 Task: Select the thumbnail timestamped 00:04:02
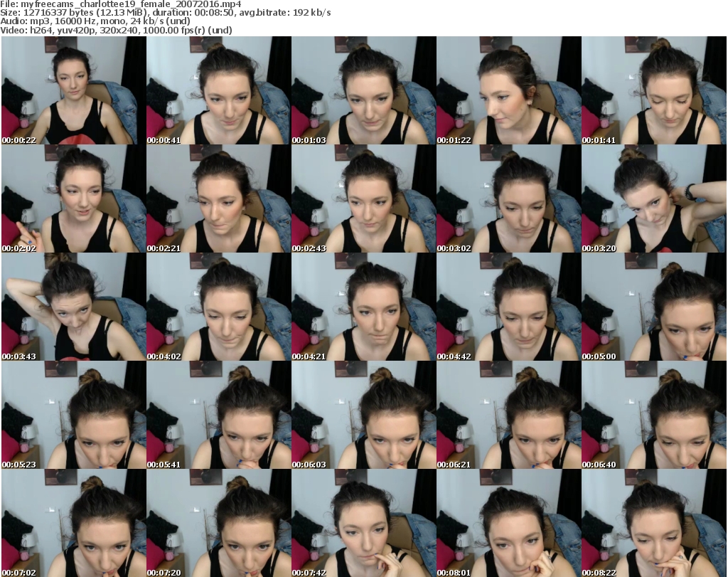(219, 307)
